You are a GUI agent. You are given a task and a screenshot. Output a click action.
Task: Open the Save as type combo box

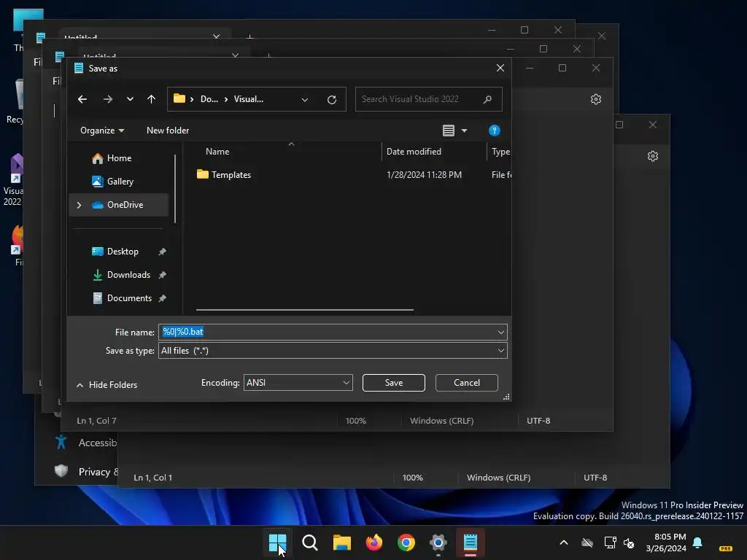coord(333,351)
